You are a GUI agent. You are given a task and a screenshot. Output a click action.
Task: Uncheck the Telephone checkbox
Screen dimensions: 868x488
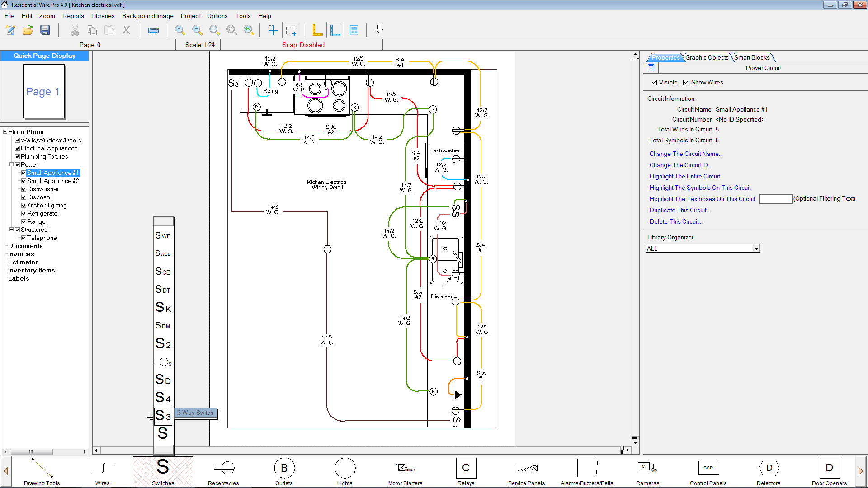[x=24, y=238]
